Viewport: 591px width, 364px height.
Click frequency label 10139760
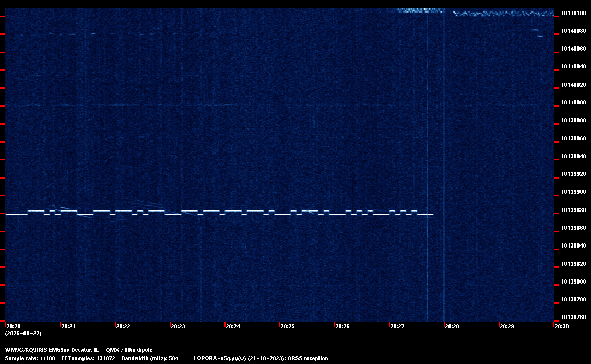574,317
